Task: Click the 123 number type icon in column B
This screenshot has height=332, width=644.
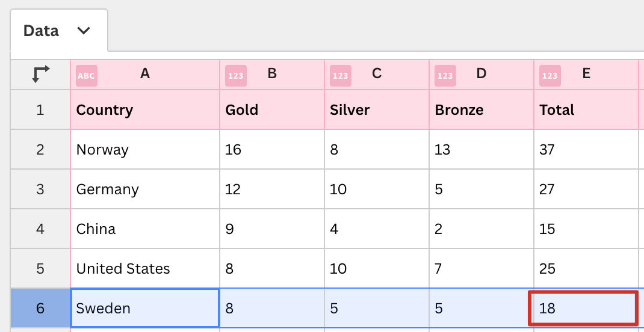Action: [236, 76]
